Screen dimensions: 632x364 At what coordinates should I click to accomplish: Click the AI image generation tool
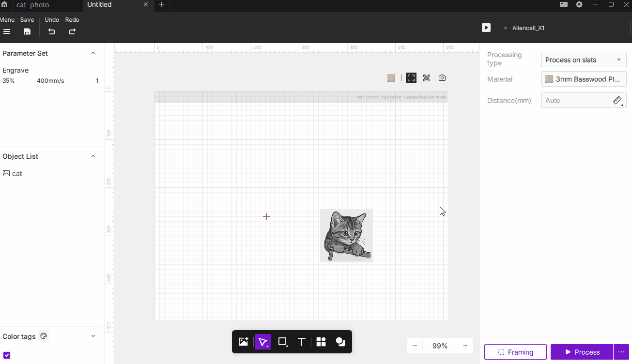click(243, 342)
